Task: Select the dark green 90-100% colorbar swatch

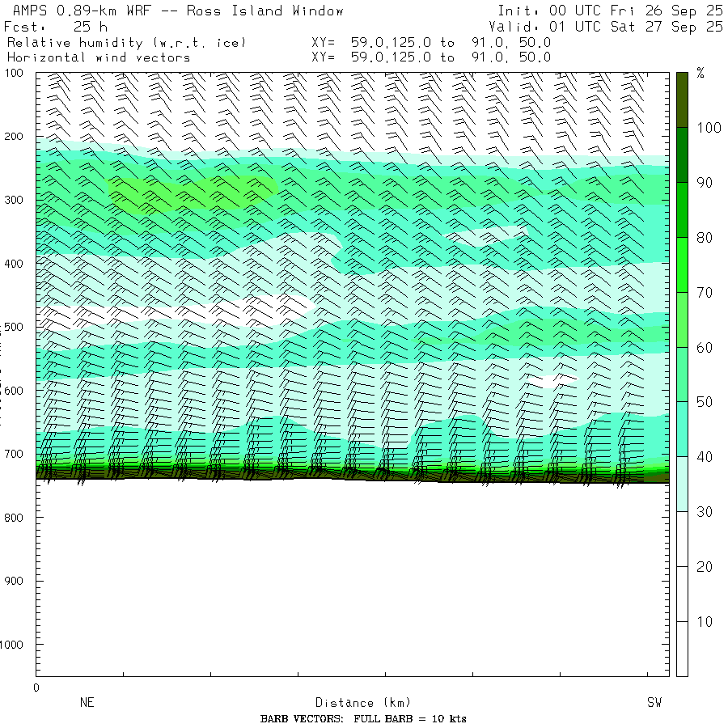Action: pos(682,155)
